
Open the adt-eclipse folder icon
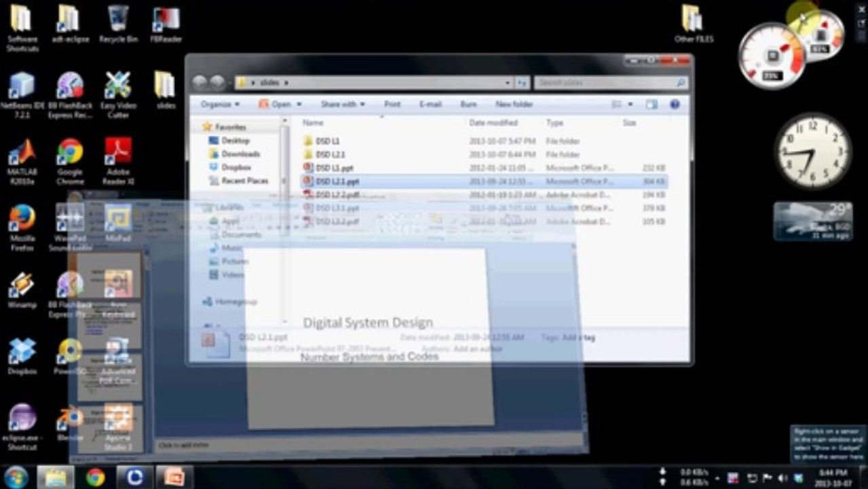point(70,24)
